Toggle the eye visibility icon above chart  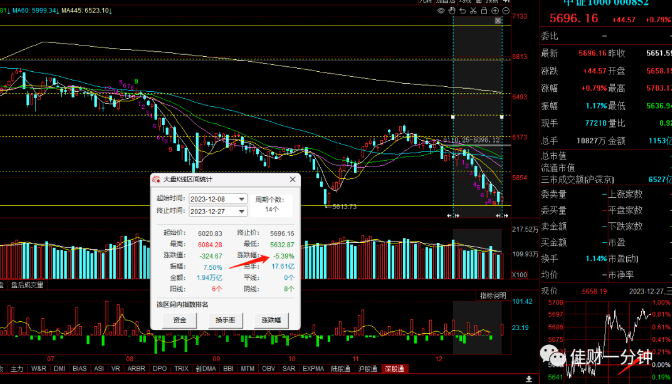[x=441, y=11]
